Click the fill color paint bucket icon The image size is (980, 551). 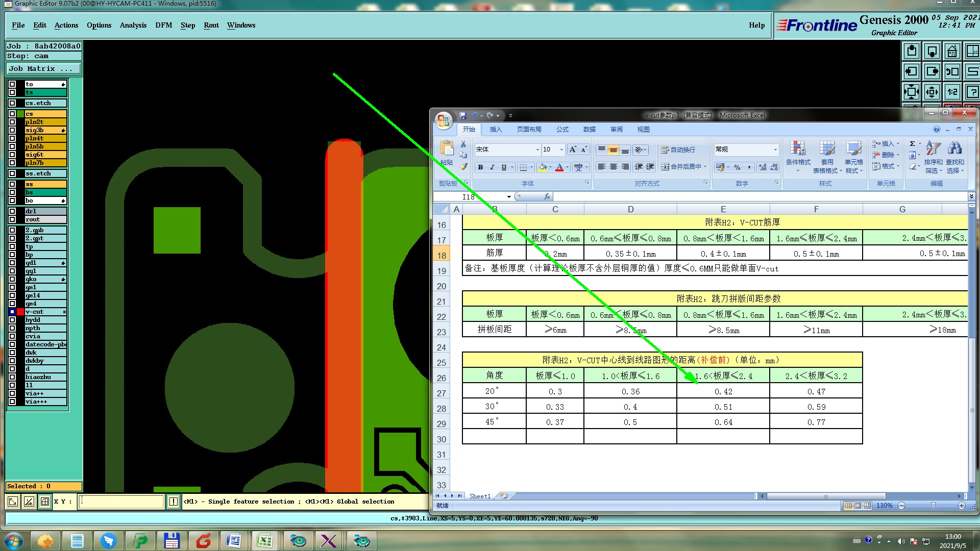543,167
